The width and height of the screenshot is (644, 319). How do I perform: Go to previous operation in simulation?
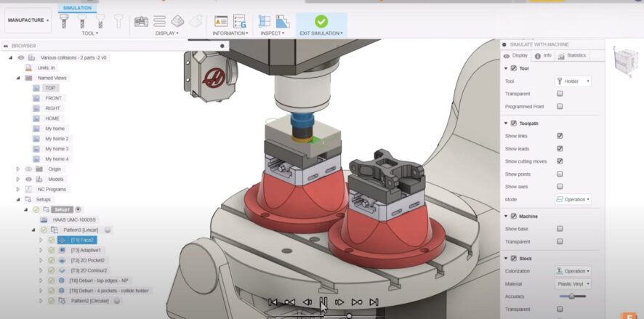(290, 302)
